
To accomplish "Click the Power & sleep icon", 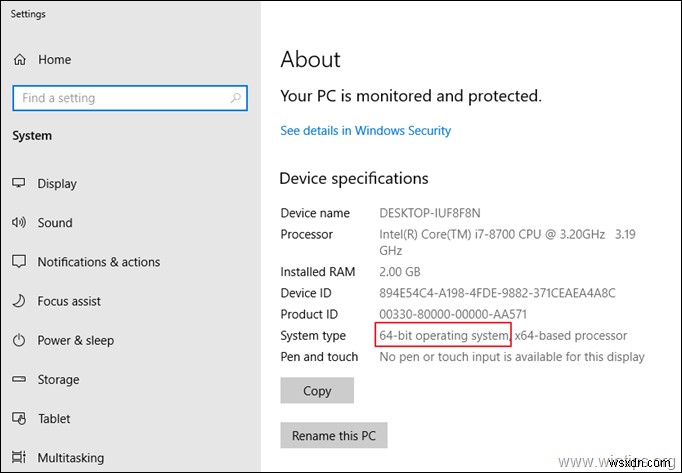I will pos(18,340).
